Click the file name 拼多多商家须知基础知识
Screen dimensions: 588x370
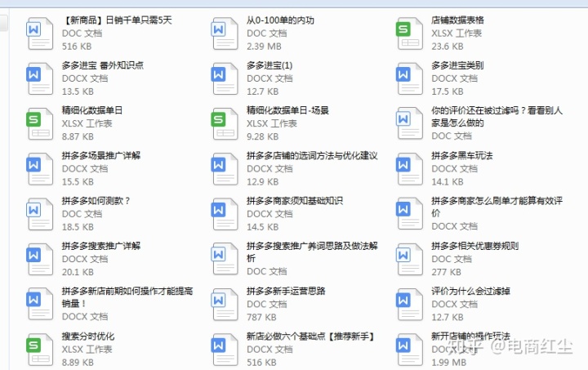(x=295, y=201)
